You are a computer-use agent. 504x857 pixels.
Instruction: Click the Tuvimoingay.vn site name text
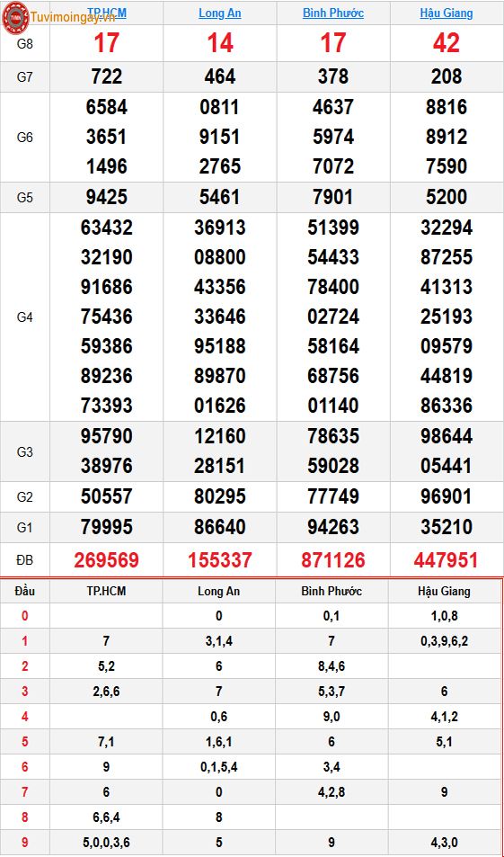72,16
